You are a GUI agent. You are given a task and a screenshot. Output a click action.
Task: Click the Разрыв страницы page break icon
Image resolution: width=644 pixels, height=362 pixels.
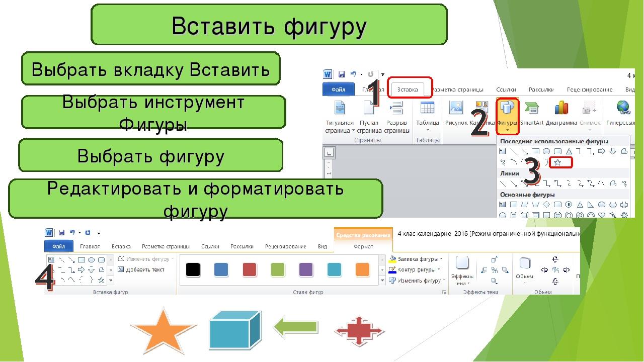(x=396, y=107)
